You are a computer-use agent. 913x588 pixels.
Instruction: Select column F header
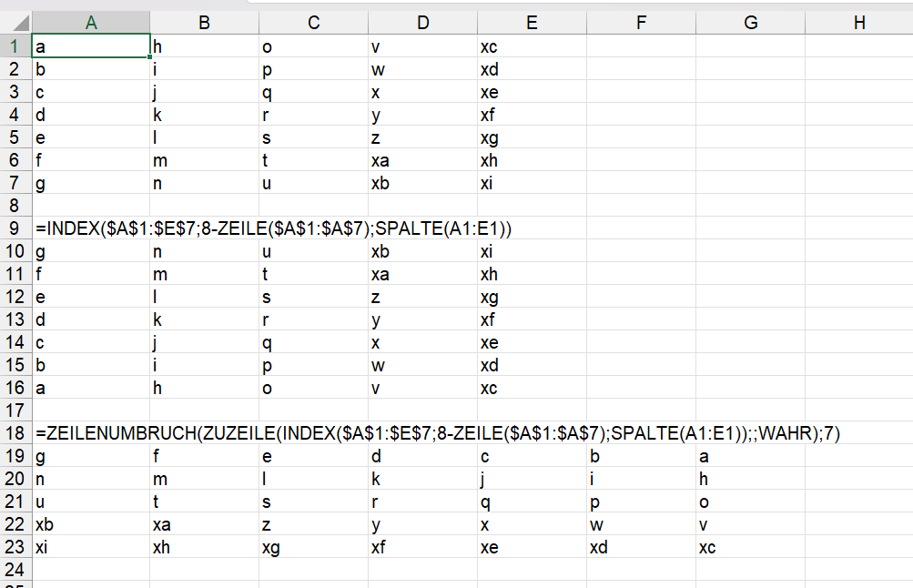click(641, 23)
